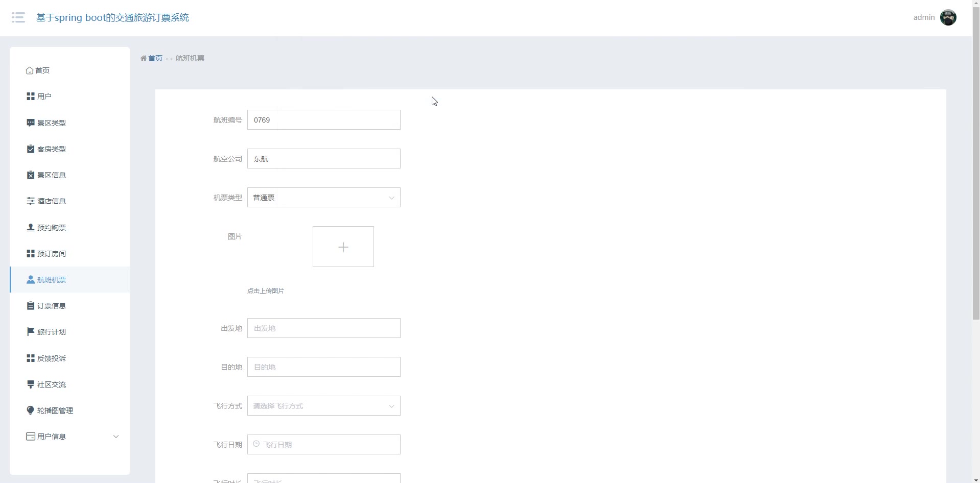Focus the 航班编号 field containing 0769

tap(324, 120)
